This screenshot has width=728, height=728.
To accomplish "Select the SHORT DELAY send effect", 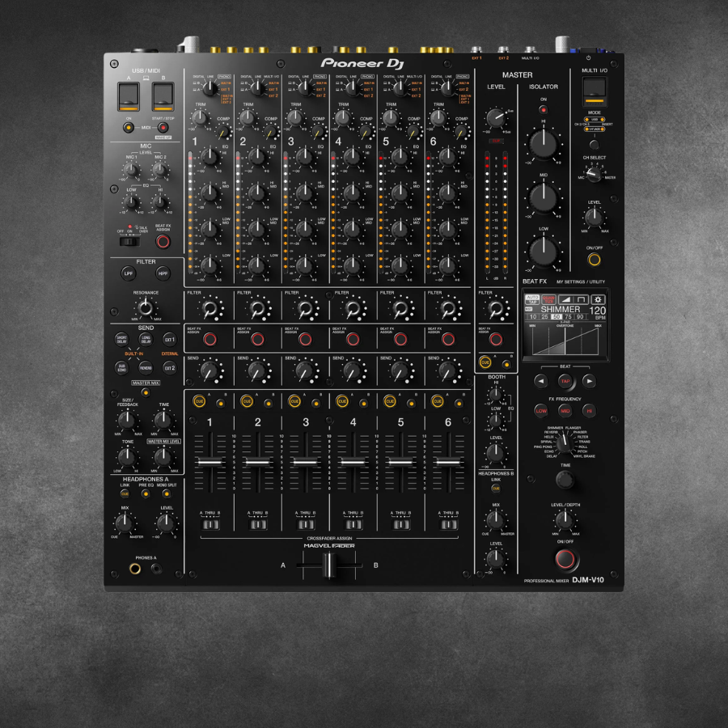I will pyautogui.click(x=121, y=340).
